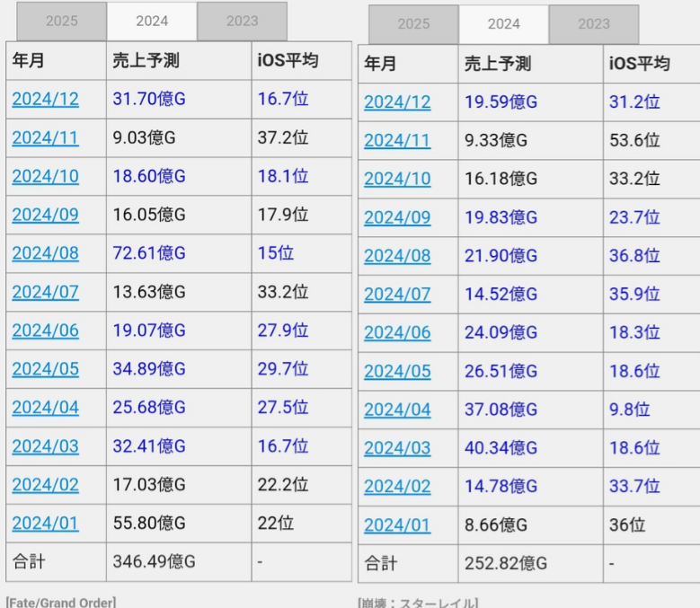
Task: Click the 36位 iOS average value
Action: (627, 525)
